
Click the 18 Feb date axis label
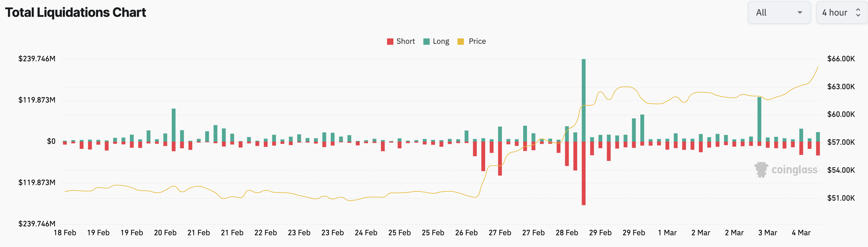pyautogui.click(x=65, y=233)
